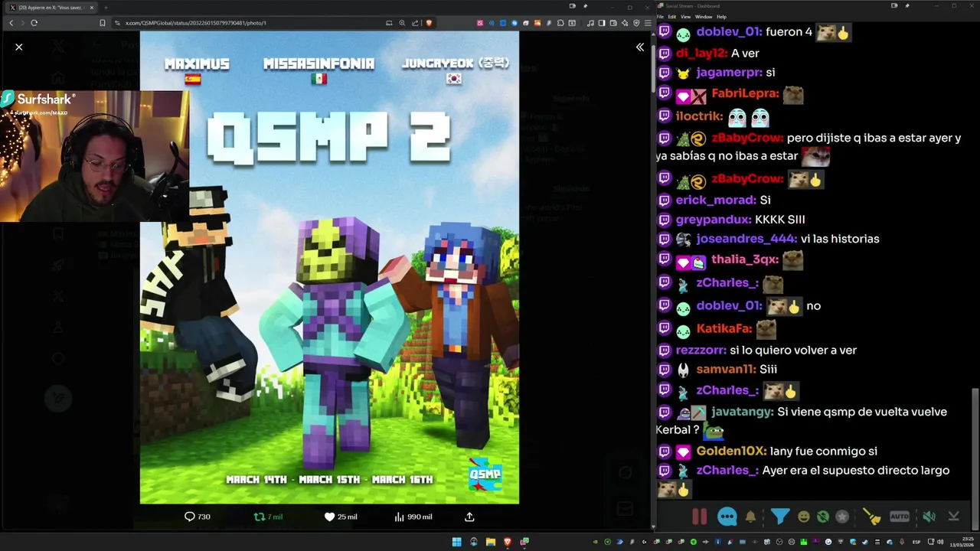Open a new browser tab
This screenshot has width=980, height=551.
point(105,7)
